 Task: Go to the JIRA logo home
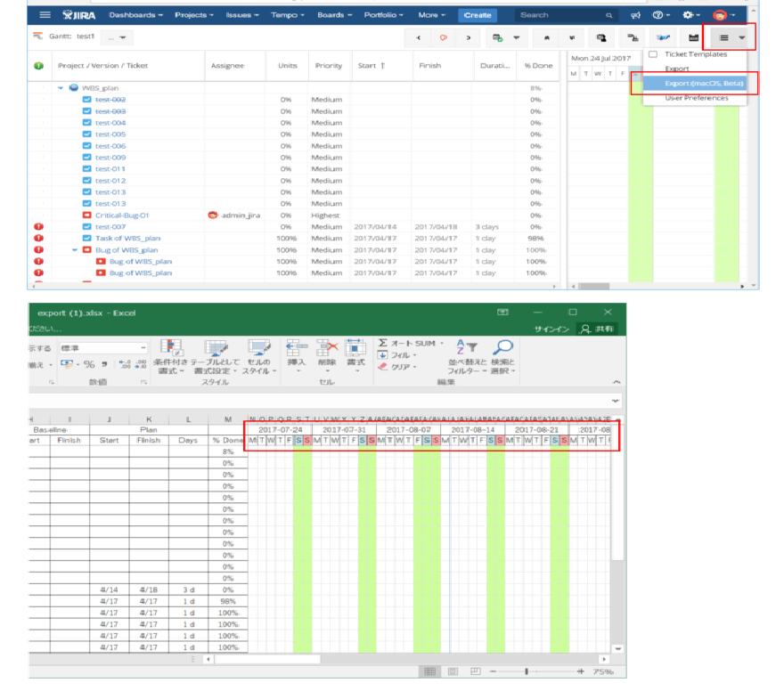[x=79, y=15]
